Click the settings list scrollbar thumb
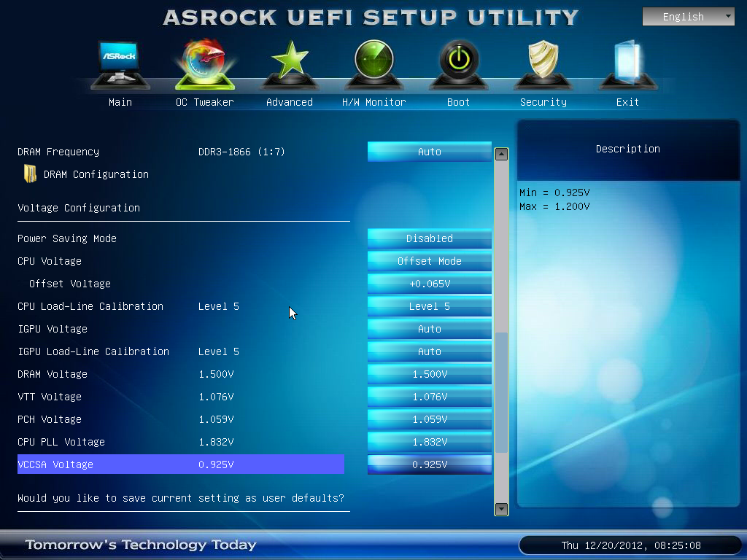The image size is (747, 560). [x=501, y=392]
